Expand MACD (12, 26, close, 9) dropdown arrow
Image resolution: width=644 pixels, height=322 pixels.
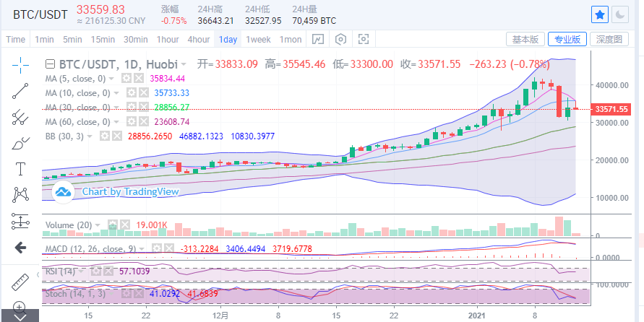coord(142,249)
